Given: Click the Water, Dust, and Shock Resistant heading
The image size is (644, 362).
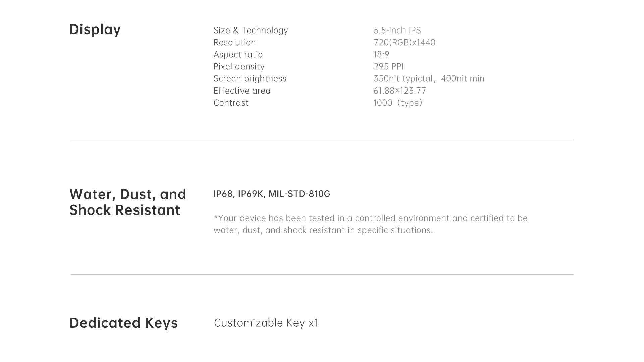Looking at the screenshot, I should [127, 202].
